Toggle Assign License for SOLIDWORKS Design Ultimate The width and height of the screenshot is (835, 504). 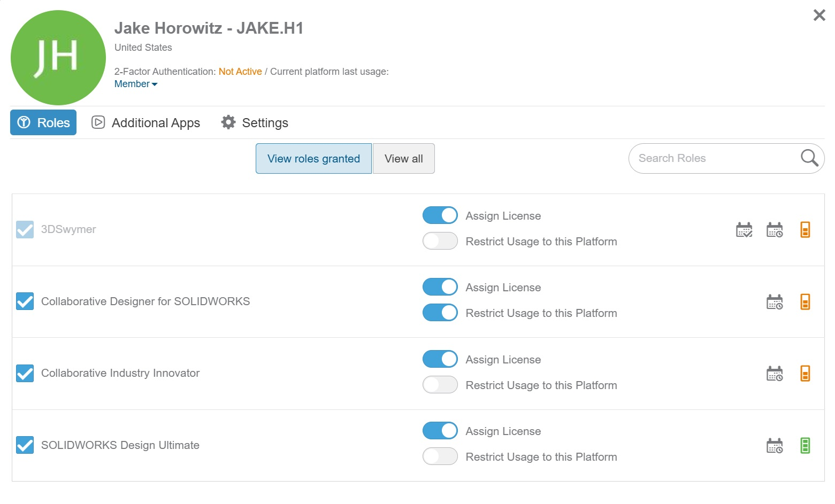(440, 431)
